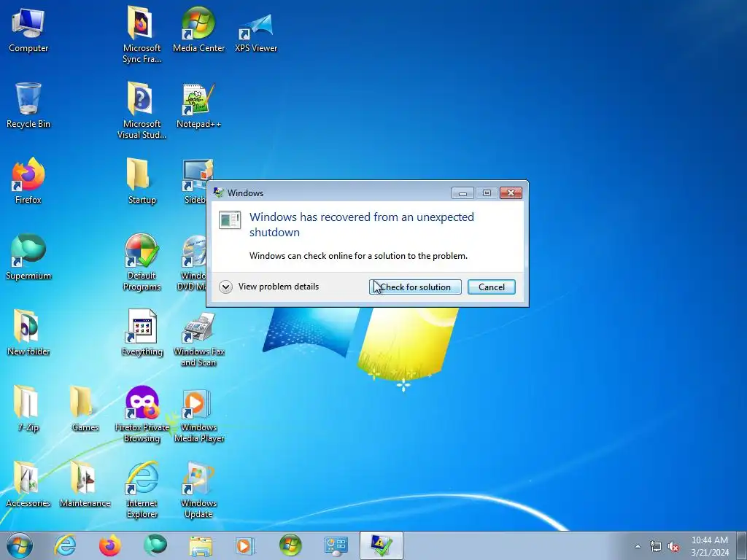Screen dimensions: 747x560
Task: Select the Maintenance folder icon
Action: pyautogui.click(x=85, y=484)
